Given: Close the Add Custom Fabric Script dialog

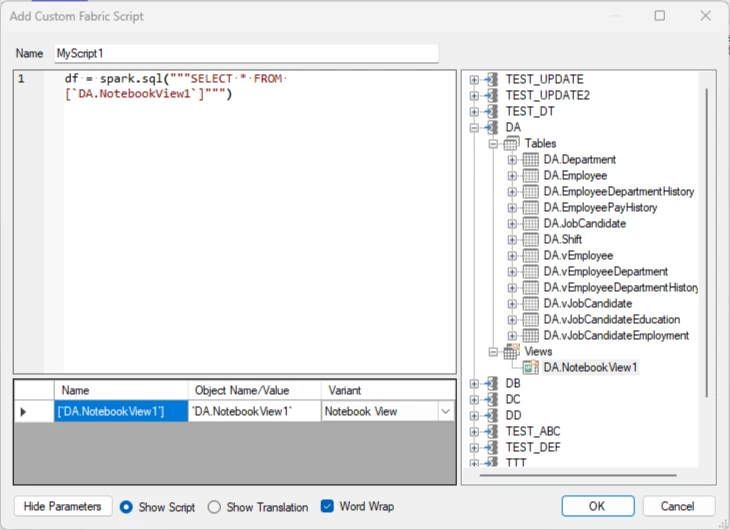Looking at the screenshot, I should click(706, 16).
